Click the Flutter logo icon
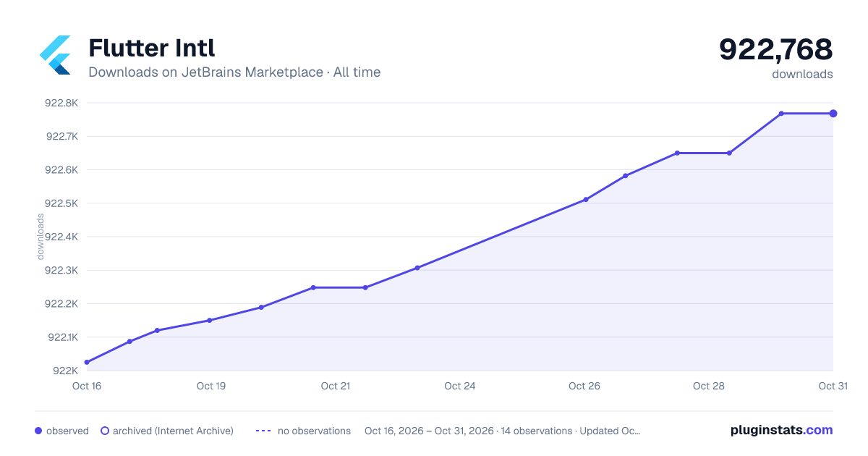 click(55, 55)
